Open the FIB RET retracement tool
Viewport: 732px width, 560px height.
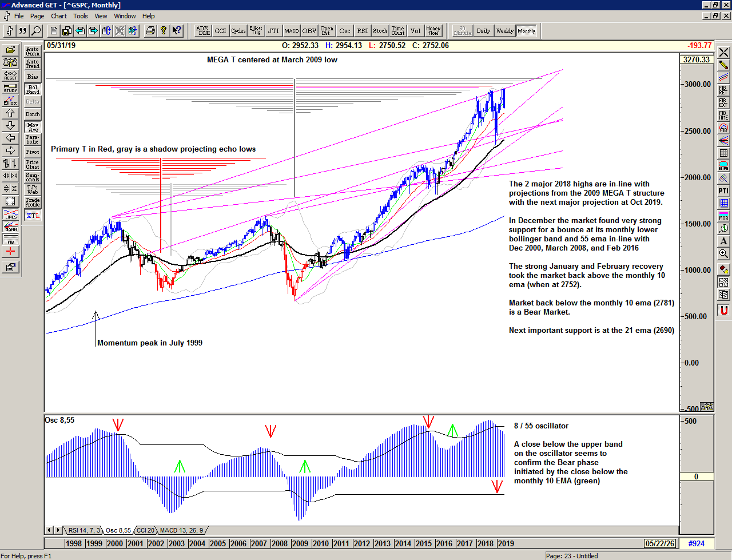723,90
